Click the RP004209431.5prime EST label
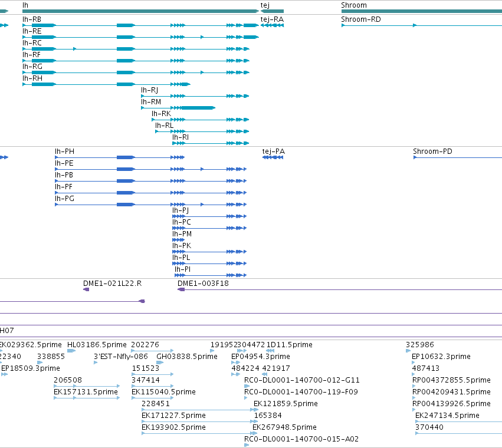502x448 pixels. pyautogui.click(x=451, y=392)
